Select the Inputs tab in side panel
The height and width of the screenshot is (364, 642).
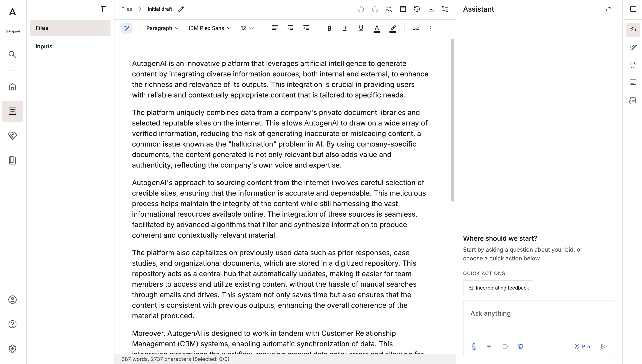[x=70, y=46]
